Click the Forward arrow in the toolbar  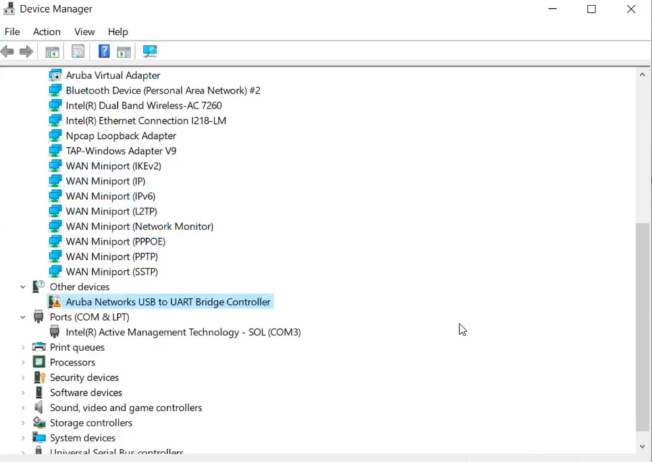pos(26,52)
